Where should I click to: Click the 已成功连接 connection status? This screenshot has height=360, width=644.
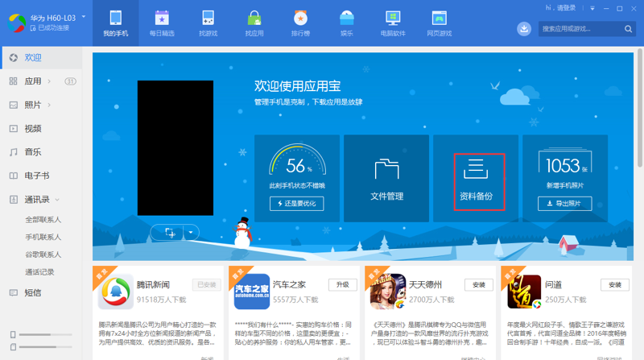[53, 28]
